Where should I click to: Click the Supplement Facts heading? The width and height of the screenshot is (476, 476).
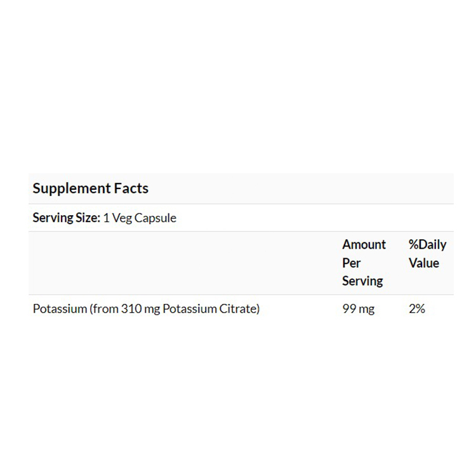click(x=90, y=188)
